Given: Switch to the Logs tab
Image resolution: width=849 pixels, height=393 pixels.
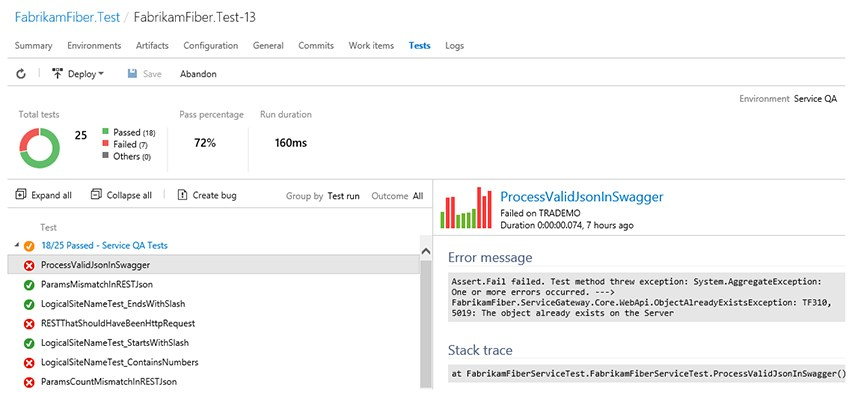Looking at the screenshot, I should point(454,45).
